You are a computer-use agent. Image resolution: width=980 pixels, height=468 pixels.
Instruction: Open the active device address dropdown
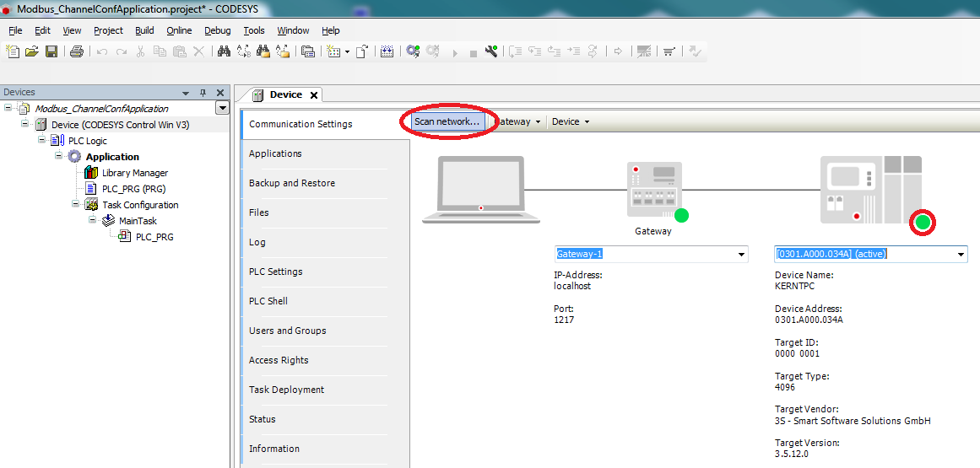(960, 255)
